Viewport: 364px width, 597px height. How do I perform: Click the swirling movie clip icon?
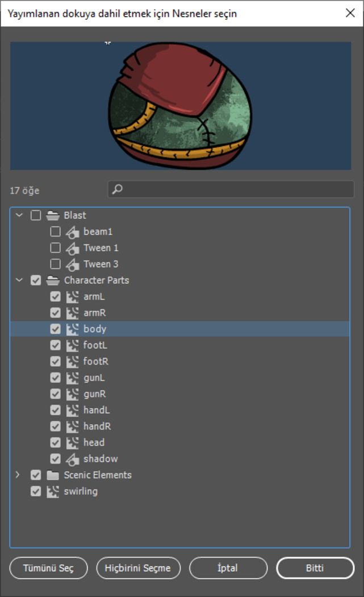[53, 492]
